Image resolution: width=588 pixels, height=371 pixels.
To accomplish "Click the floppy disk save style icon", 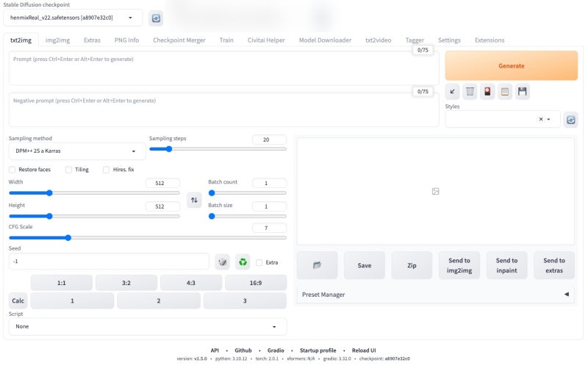I will (x=522, y=91).
